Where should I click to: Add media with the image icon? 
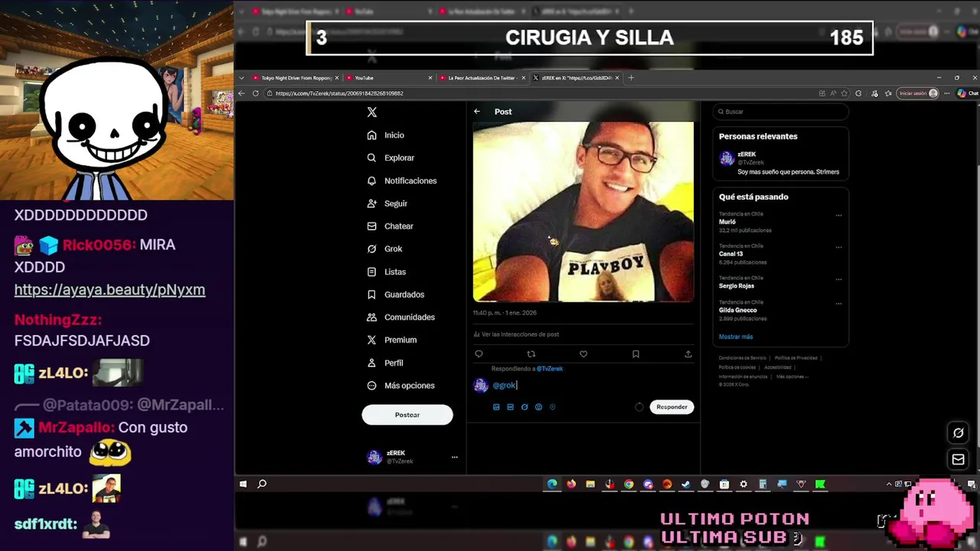[496, 407]
